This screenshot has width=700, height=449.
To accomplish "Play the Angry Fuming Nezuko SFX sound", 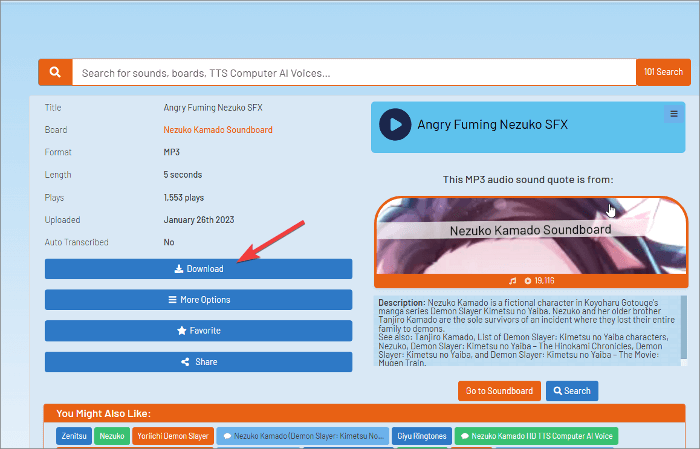I will point(396,125).
